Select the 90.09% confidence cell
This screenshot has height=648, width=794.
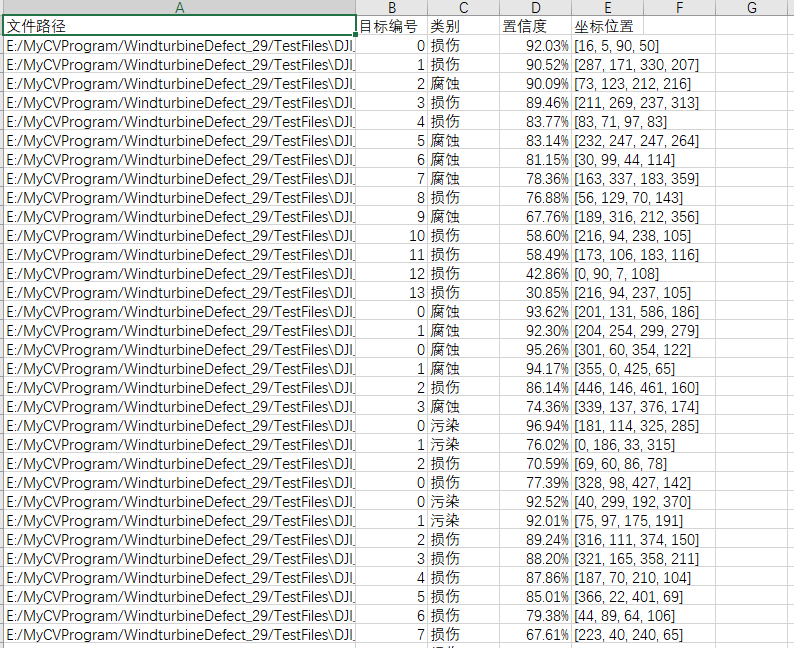pyautogui.click(x=536, y=84)
